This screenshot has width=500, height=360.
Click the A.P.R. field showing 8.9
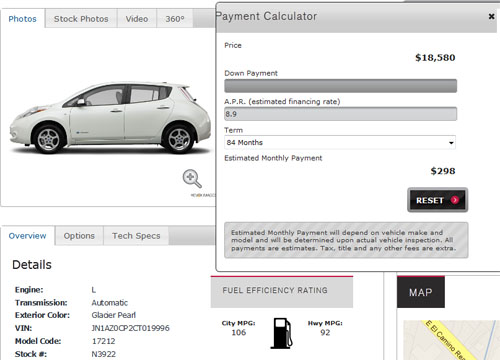click(340, 114)
